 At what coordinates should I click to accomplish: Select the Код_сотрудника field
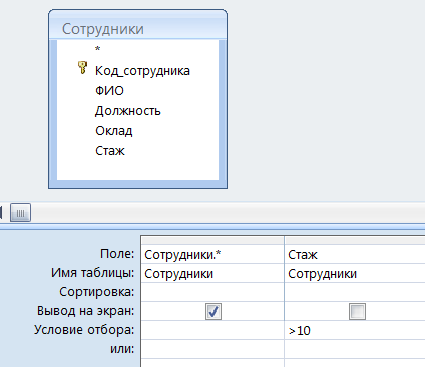(x=142, y=71)
